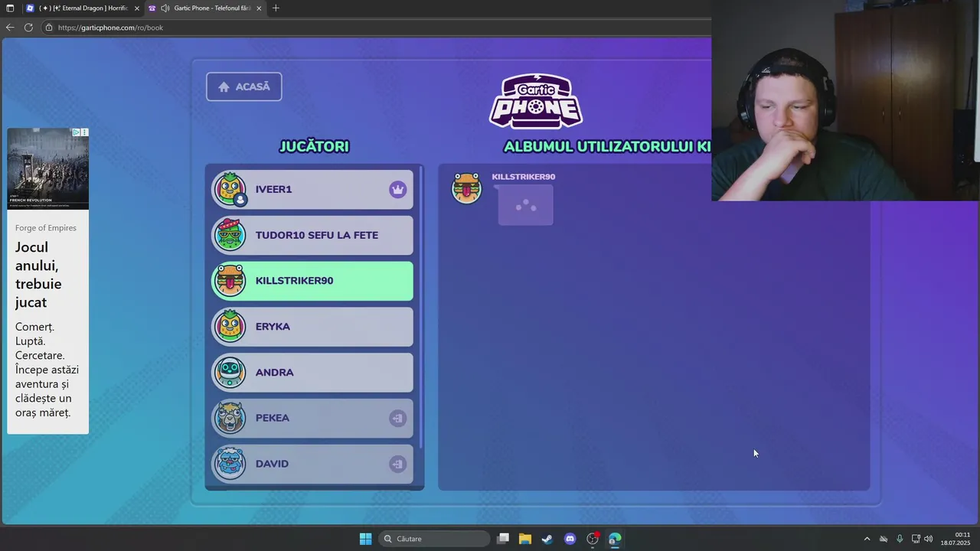Click IVEER1's pineapple avatar
This screenshot has width=980, height=551.
pos(230,189)
